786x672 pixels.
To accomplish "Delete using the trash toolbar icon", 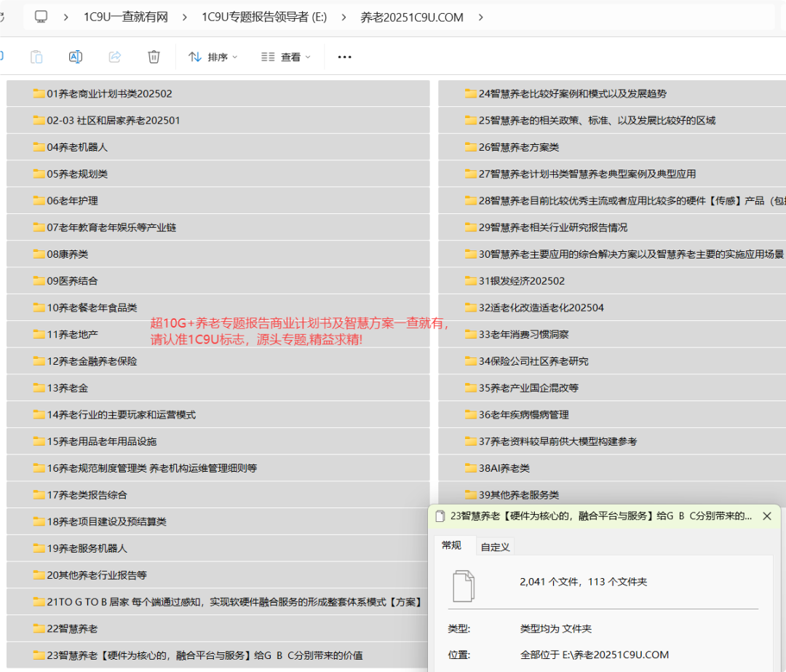I will coord(154,57).
